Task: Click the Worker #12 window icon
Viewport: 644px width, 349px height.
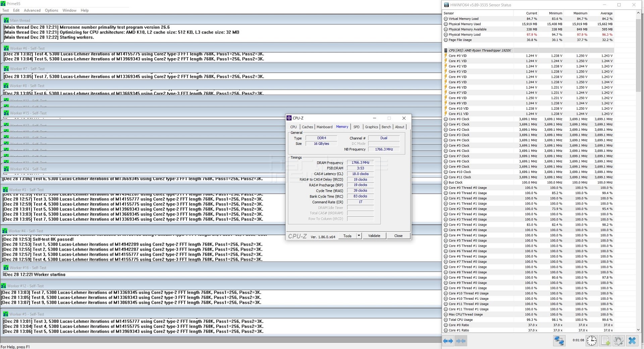Action: pyautogui.click(x=3, y=286)
